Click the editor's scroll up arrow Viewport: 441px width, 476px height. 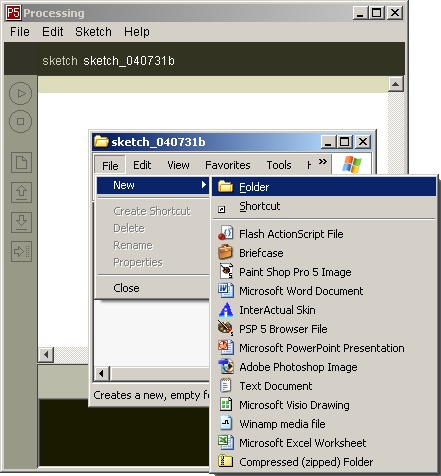click(396, 84)
